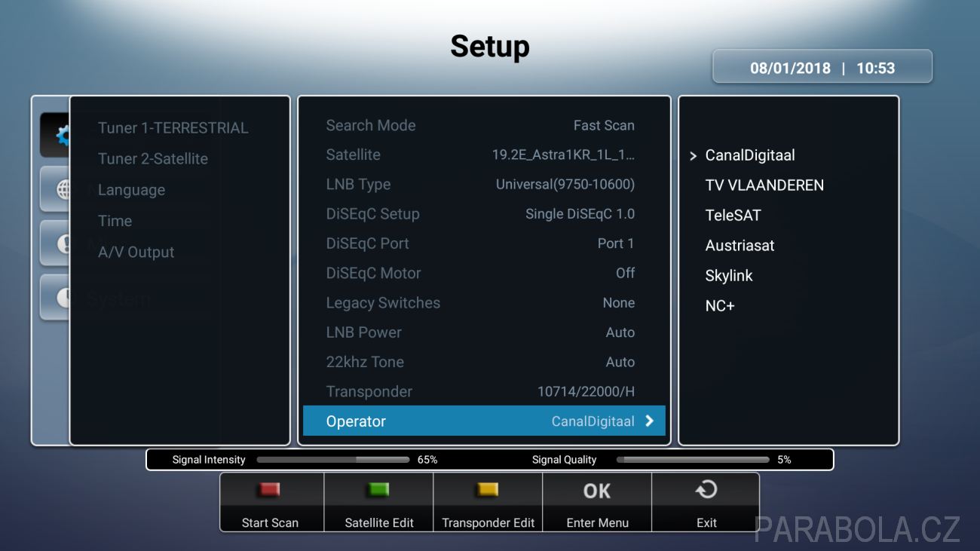Click the yellow Transponder Edit button icon
This screenshot has width=980, height=551.
(488, 490)
